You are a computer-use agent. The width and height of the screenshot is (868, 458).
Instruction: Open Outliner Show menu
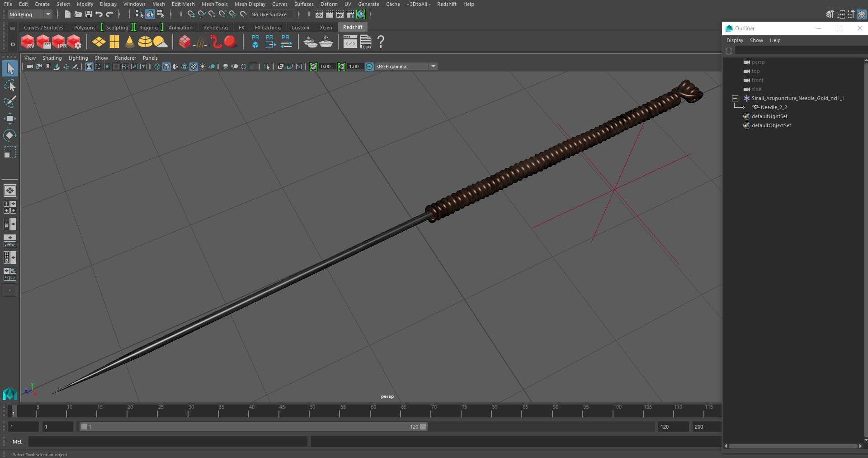click(756, 40)
